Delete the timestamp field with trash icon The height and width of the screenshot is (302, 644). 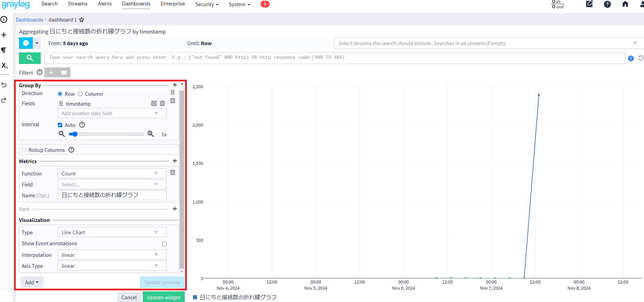(163, 103)
